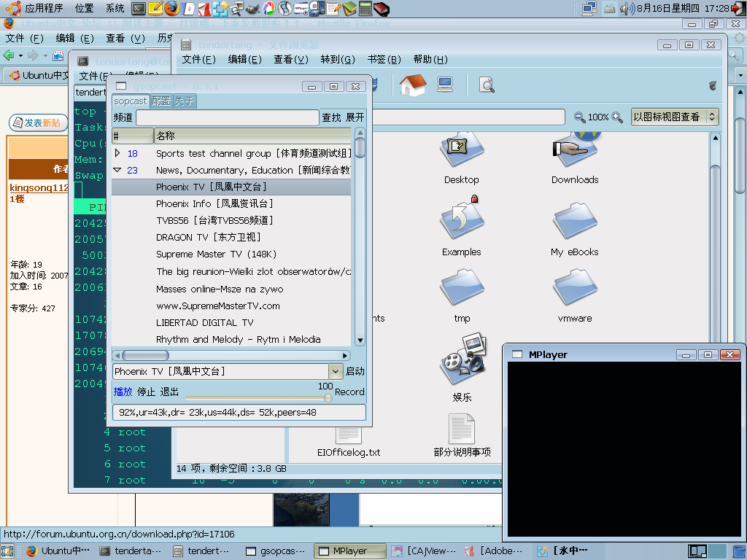The image size is (747, 560).
Task: Collapse the News, Documentary, Education group 23
Action: tap(117, 170)
